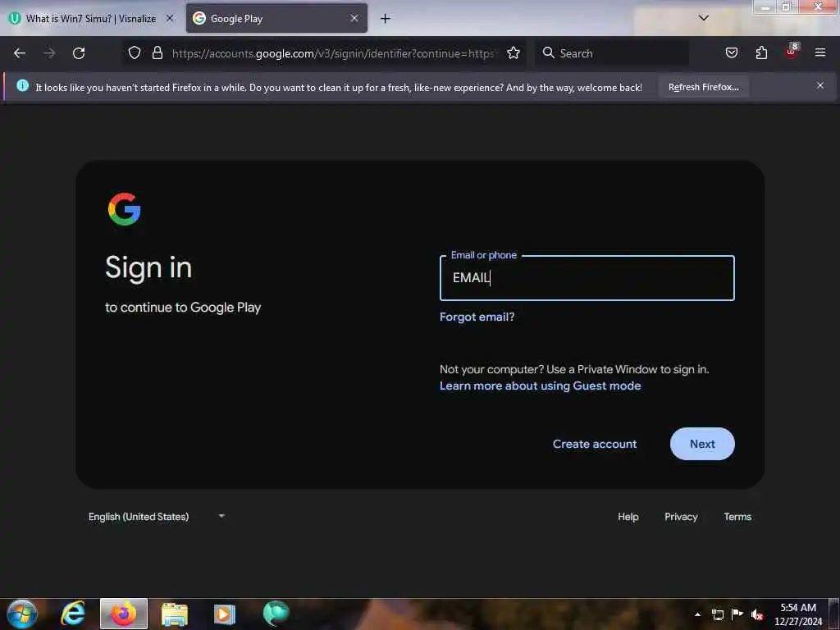Click the green globe taskbar icon
Viewport: 840px width, 630px height.
pos(276,614)
